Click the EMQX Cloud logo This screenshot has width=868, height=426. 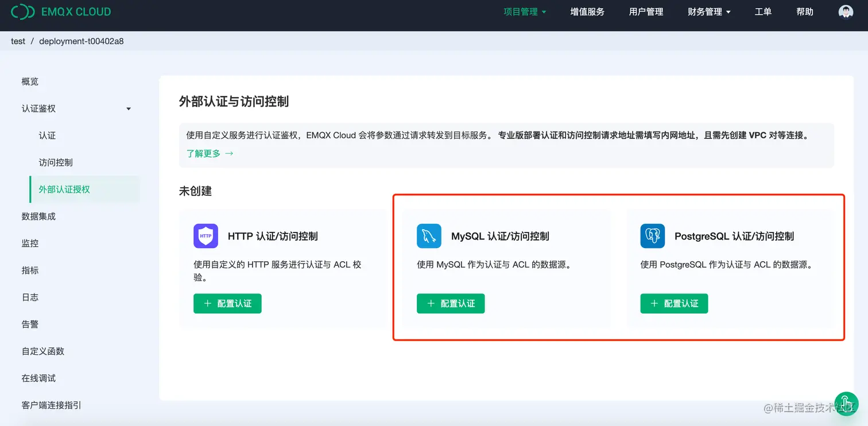pos(61,11)
